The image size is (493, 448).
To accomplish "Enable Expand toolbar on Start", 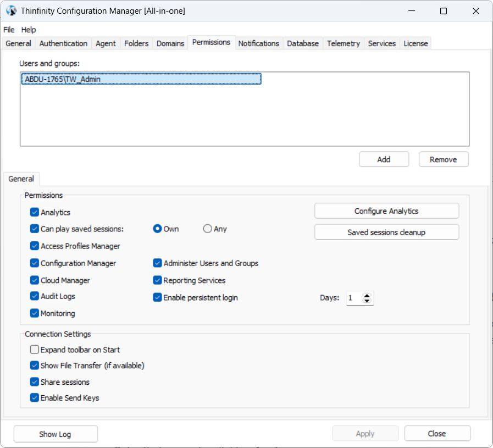I will [35, 350].
